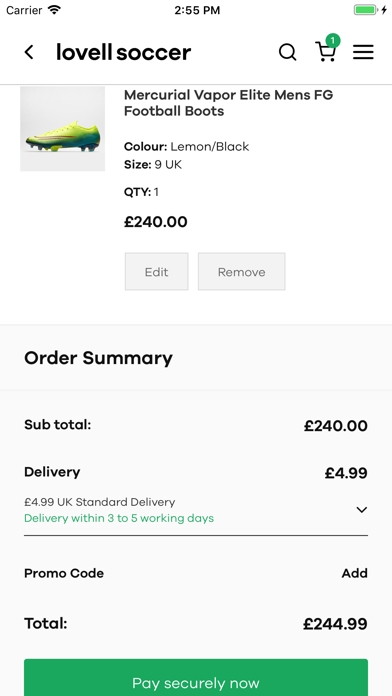Image resolution: width=392 pixels, height=696 pixels.
Task: Tap the Order Summary heading
Action: click(x=99, y=358)
